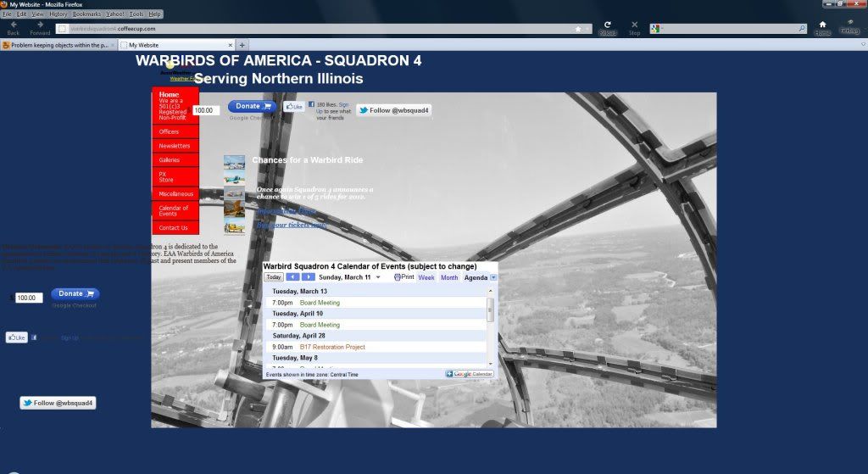Click the top warbird thumbnail image
The width and height of the screenshot is (868, 474).
pos(234,162)
